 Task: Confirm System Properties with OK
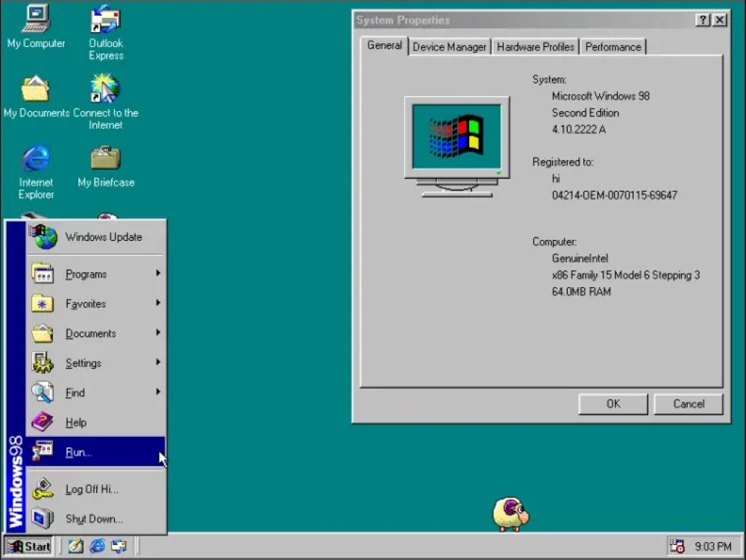pos(612,403)
